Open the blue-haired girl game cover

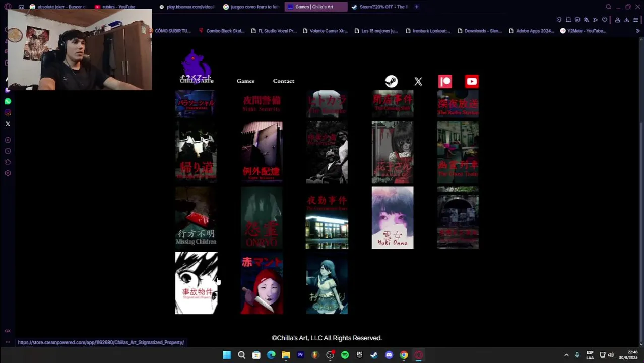click(327, 283)
